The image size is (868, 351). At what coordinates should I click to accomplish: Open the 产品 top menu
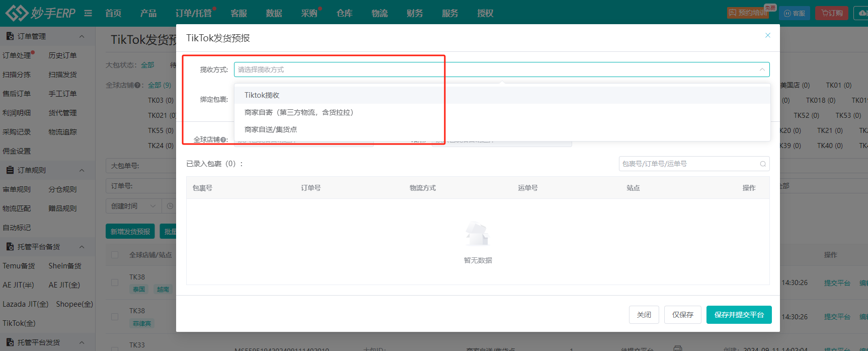tap(148, 13)
